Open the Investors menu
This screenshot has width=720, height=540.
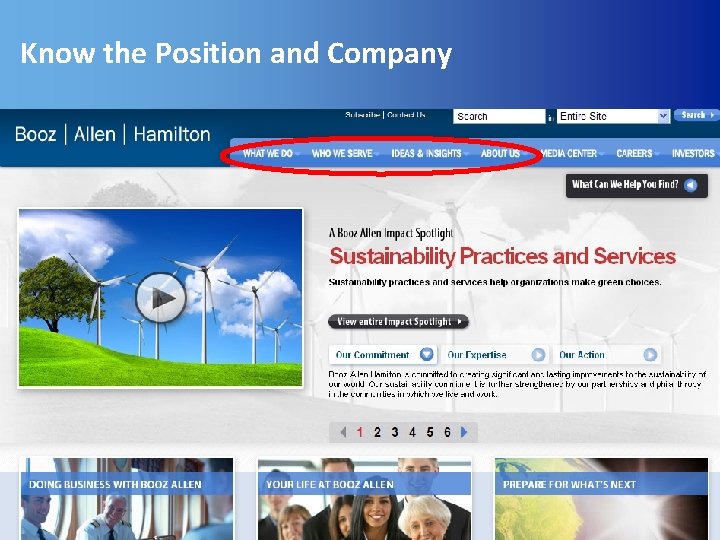click(693, 153)
